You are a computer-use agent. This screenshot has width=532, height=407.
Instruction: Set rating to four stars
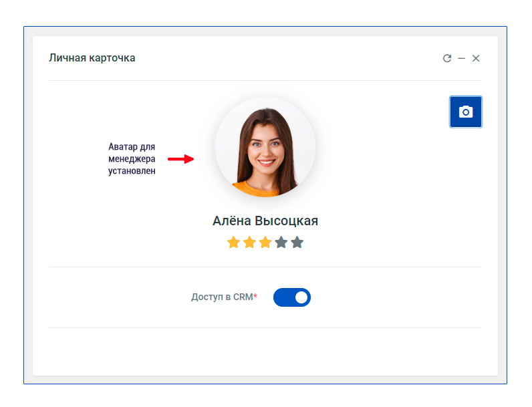tap(281, 243)
